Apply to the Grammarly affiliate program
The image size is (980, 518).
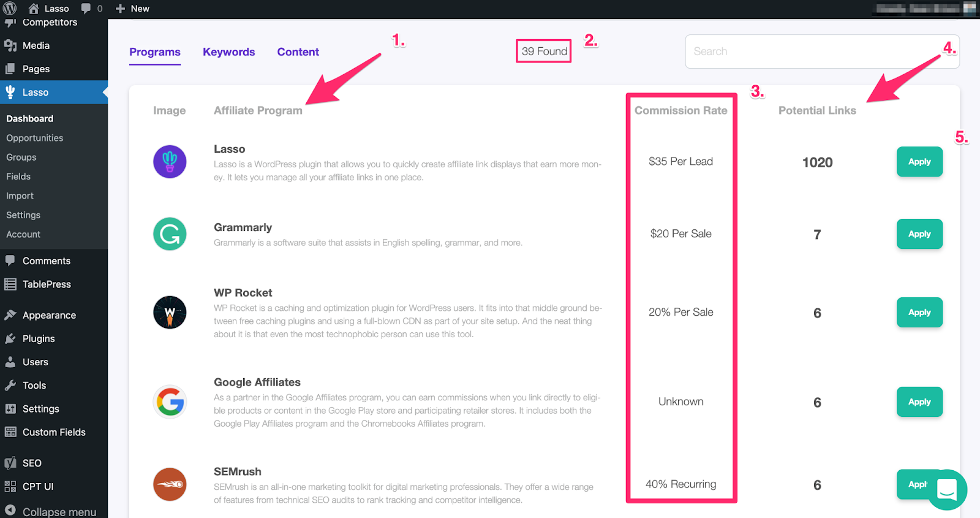coord(919,234)
